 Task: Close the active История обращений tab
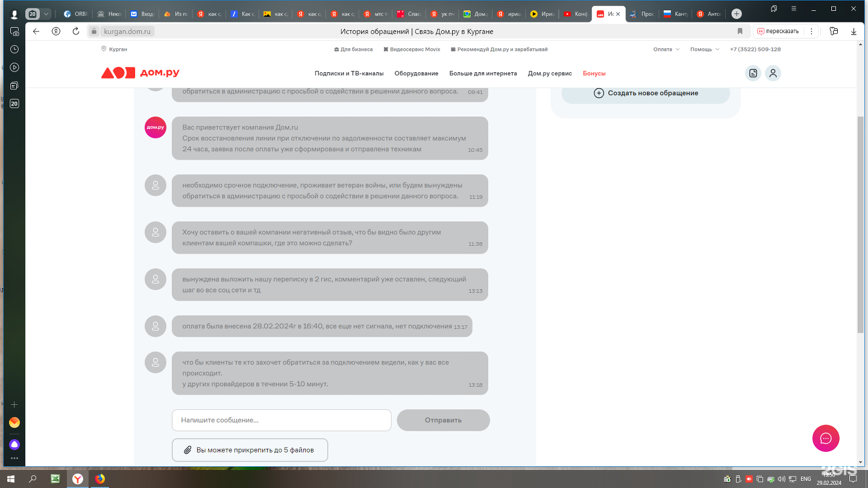coord(618,14)
